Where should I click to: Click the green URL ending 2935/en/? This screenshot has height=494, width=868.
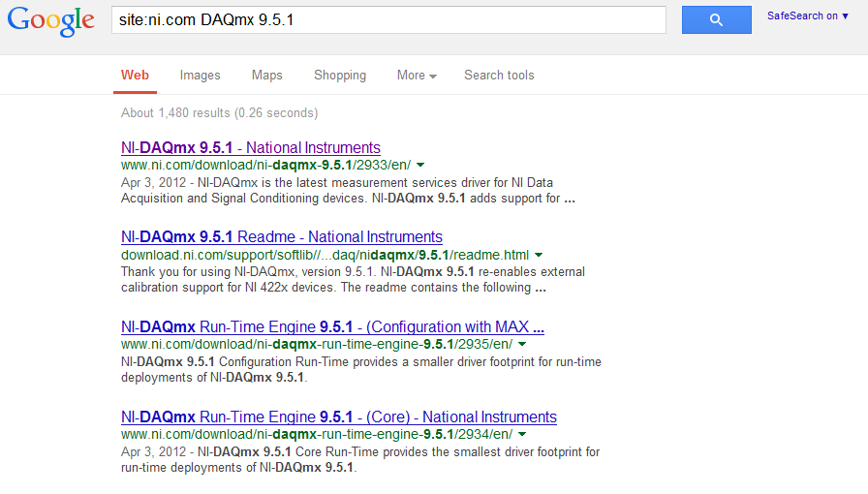(x=317, y=345)
